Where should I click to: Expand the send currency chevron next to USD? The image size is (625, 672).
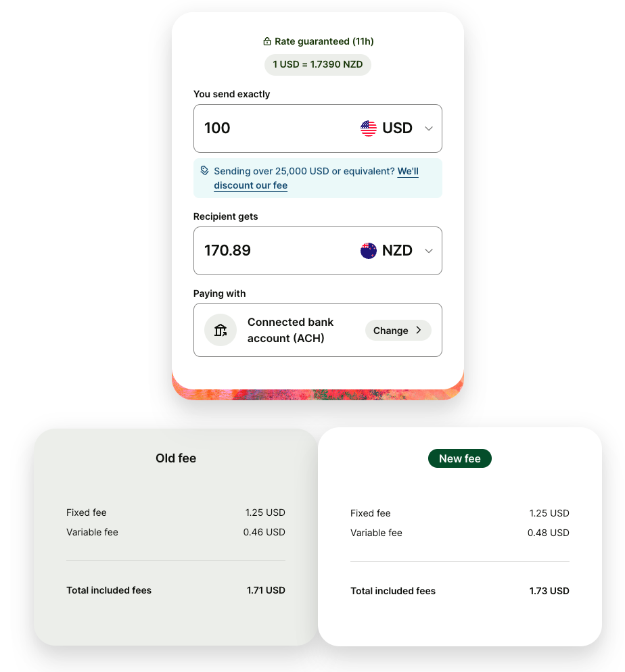tap(428, 128)
